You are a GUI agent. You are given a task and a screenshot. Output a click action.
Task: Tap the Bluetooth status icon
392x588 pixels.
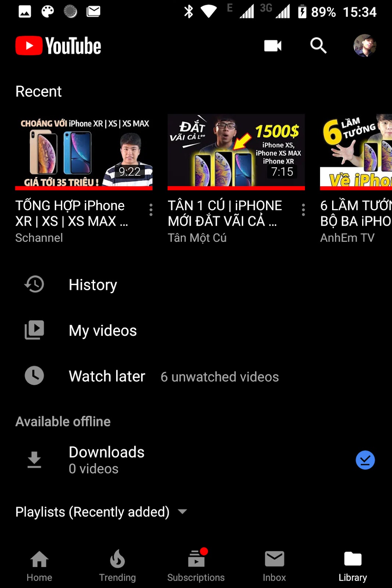[x=188, y=11]
